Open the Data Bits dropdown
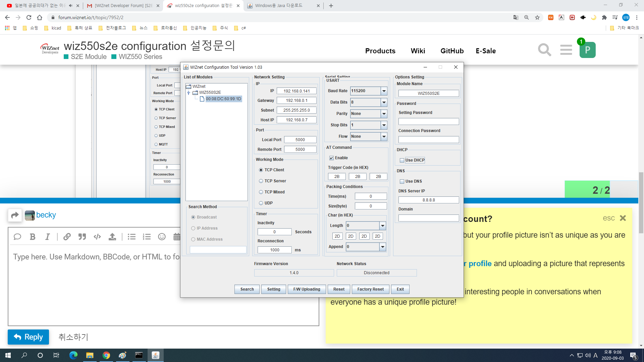 click(x=384, y=102)
